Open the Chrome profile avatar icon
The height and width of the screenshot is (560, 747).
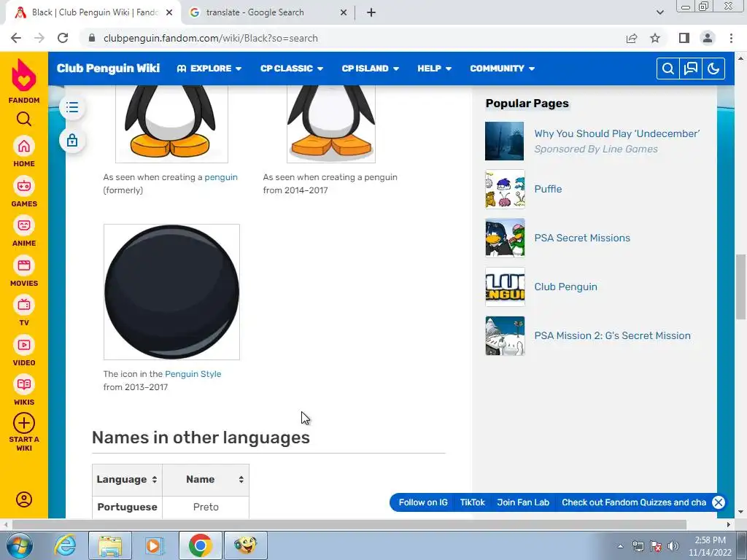708,38
